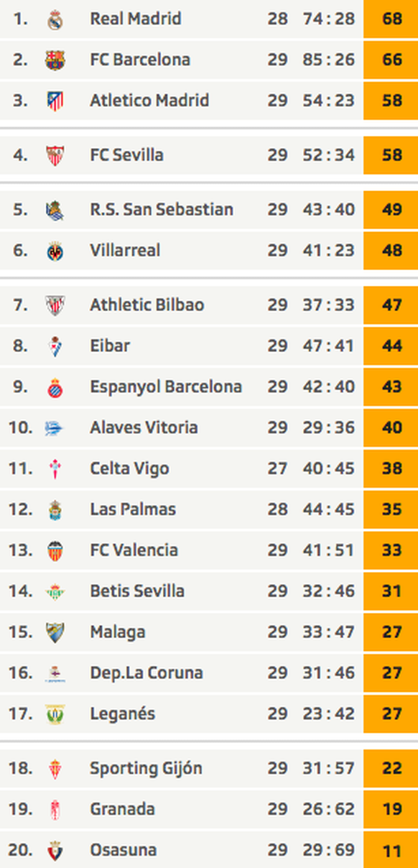The height and width of the screenshot is (868, 418).
Task: Click the Athletic Bilbao crest icon
Action: (x=55, y=305)
